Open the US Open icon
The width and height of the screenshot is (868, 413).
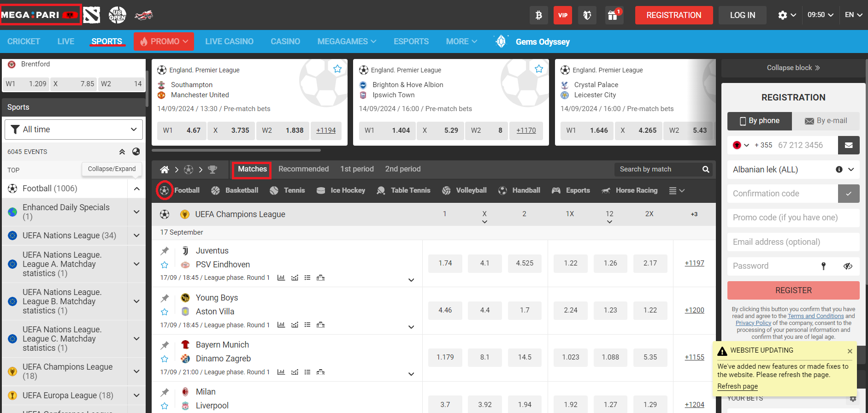[117, 15]
